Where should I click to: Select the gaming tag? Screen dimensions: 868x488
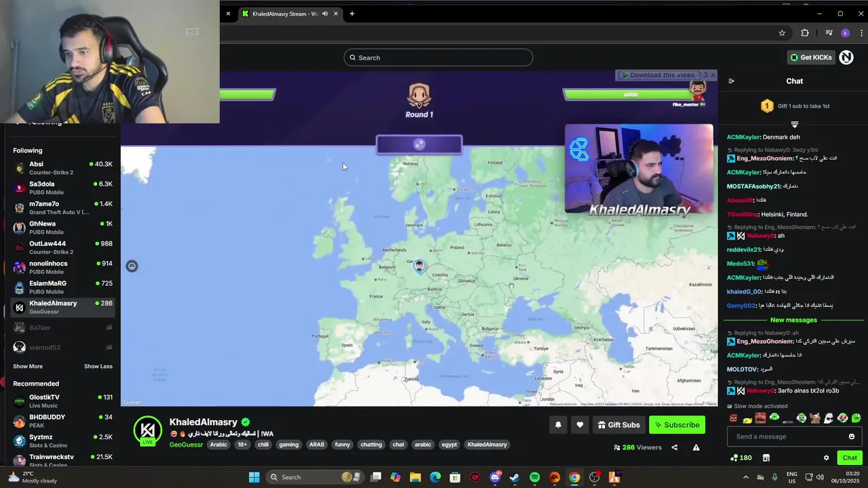[x=289, y=445]
